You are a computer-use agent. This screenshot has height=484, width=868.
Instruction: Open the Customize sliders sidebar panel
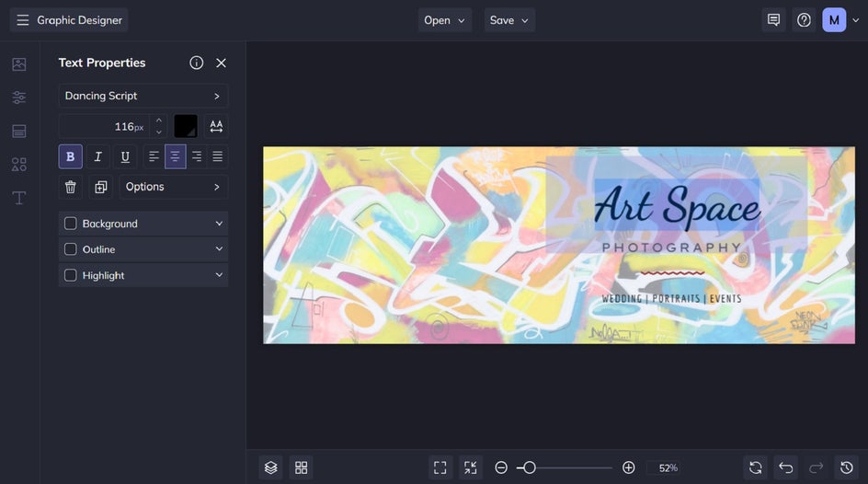18,98
